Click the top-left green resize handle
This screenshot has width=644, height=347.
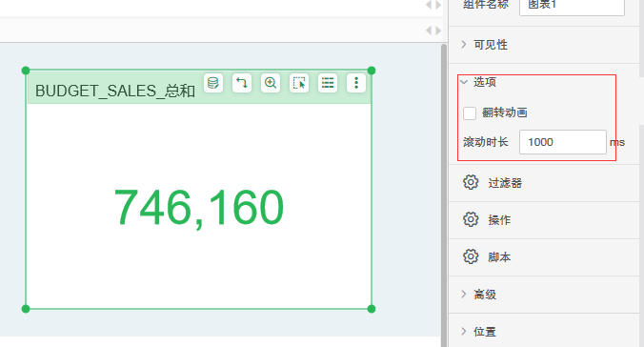point(26,71)
